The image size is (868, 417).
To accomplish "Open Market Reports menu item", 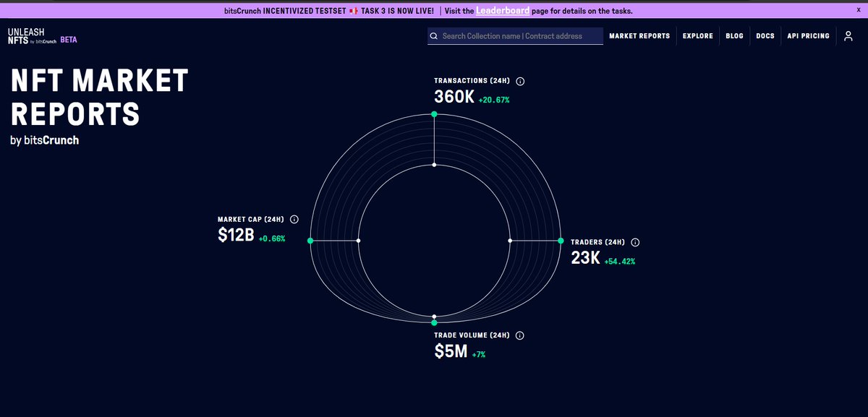I will [639, 36].
